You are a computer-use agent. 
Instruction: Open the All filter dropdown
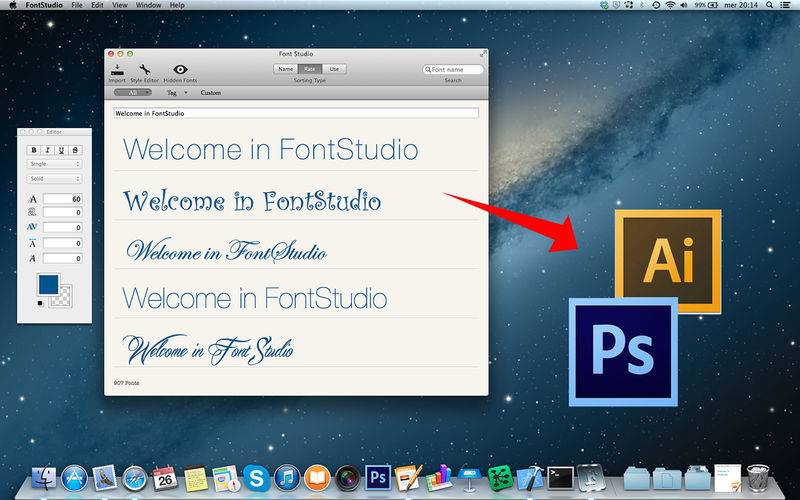pos(133,93)
